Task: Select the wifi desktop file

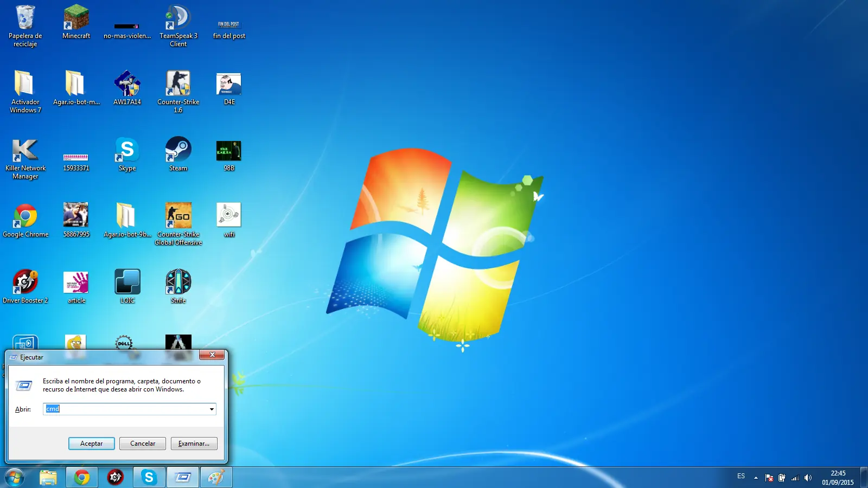Action: coord(229,220)
